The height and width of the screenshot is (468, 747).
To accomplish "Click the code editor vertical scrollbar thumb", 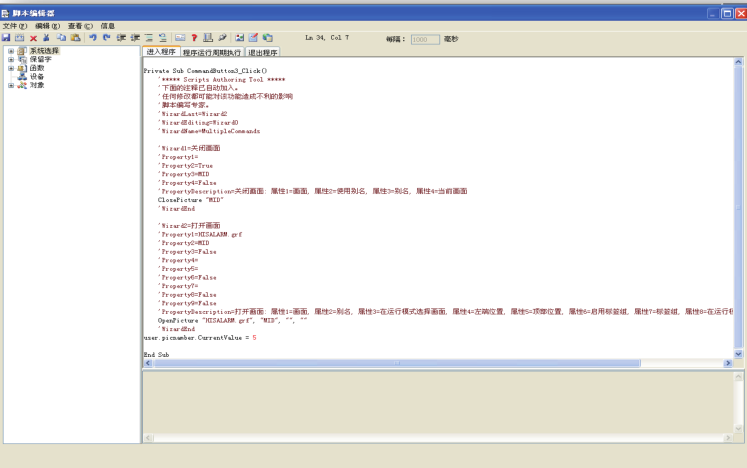I will 738,207.
